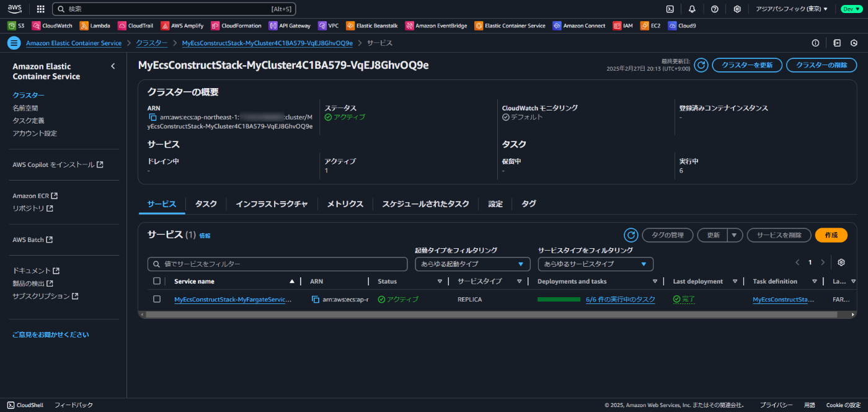The image size is (868, 412).
Task: Open the info panel icon
Action: pyautogui.click(x=815, y=43)
